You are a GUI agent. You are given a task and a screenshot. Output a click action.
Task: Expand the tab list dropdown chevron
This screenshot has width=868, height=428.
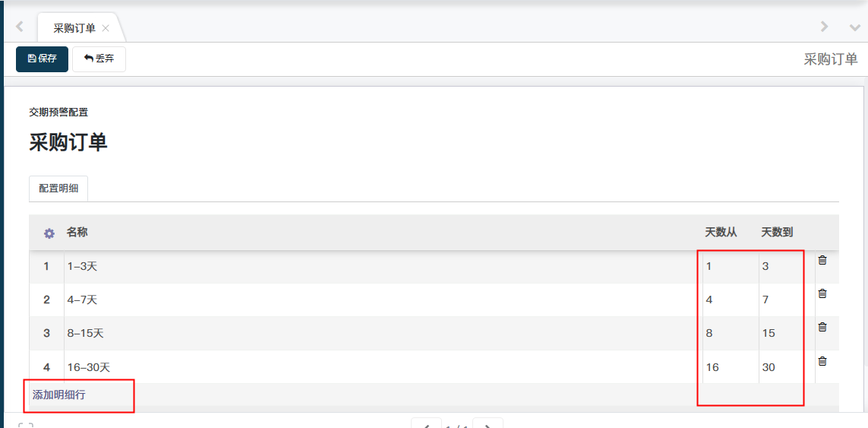coord(854,27)
